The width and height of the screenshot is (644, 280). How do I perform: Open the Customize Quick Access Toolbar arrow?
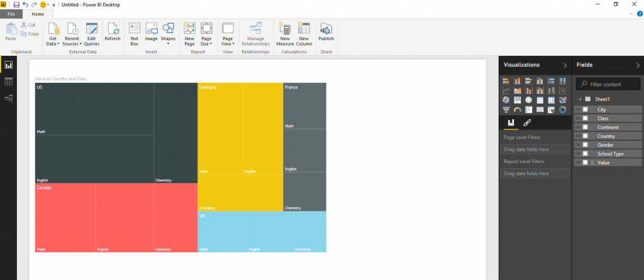click(x=53, y=5)
